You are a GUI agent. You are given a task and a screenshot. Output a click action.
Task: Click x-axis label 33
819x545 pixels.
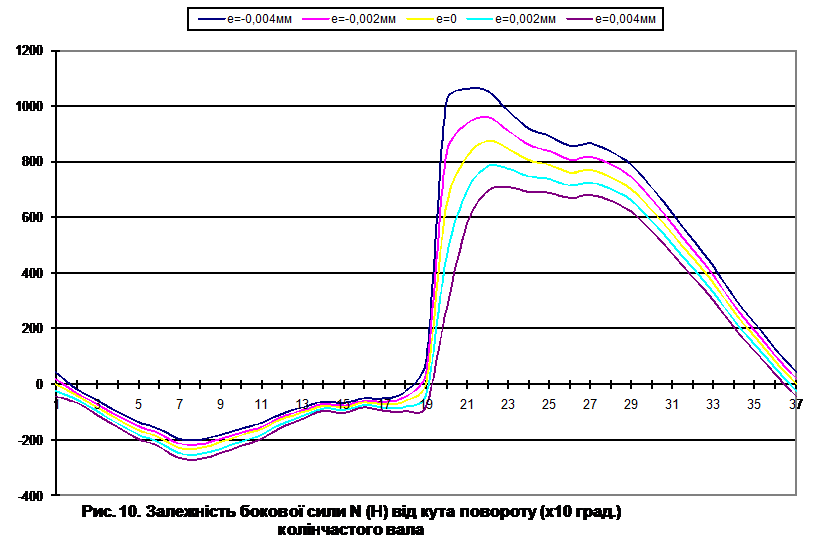tap(713, 404)
